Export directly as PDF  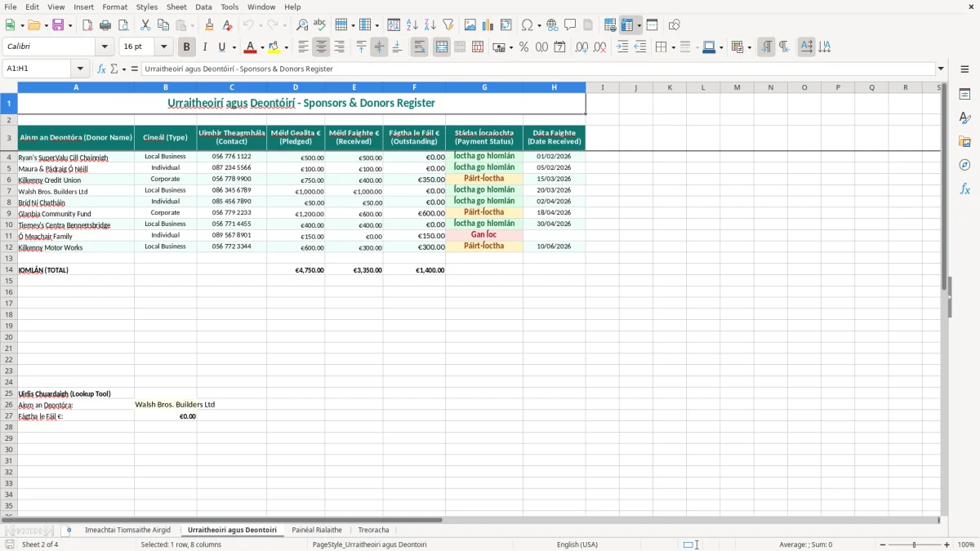(87, 25)
